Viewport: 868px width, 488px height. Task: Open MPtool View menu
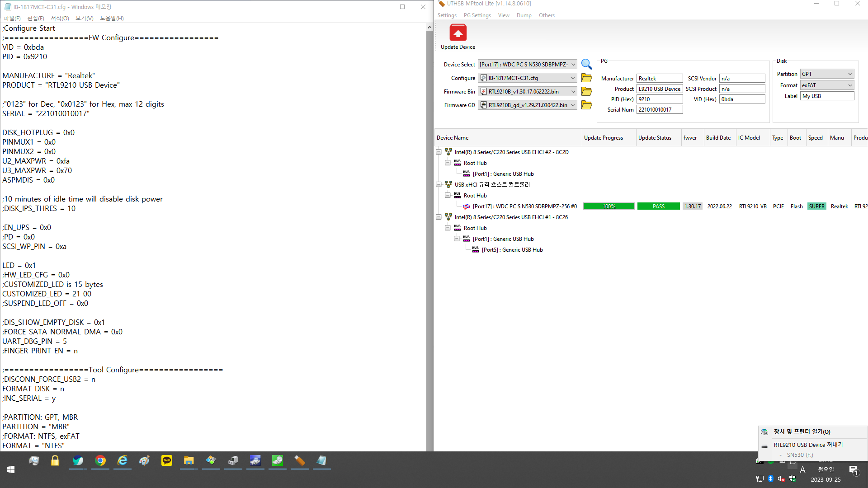[x=504, y=15]
